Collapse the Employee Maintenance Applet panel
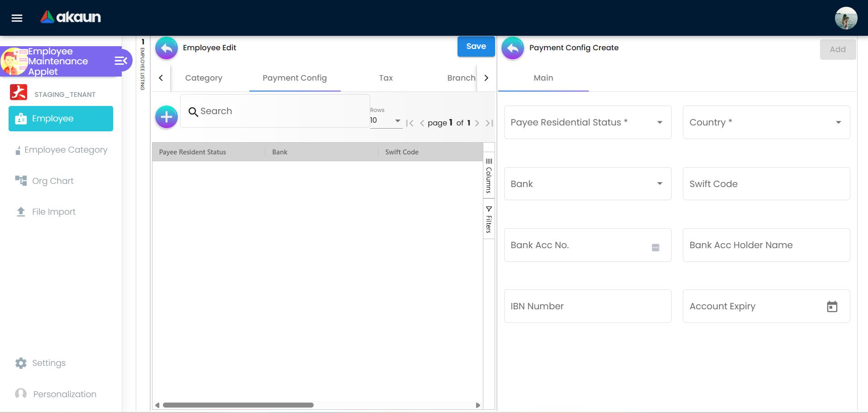The image size is (868, 413). tap(119, 60)
